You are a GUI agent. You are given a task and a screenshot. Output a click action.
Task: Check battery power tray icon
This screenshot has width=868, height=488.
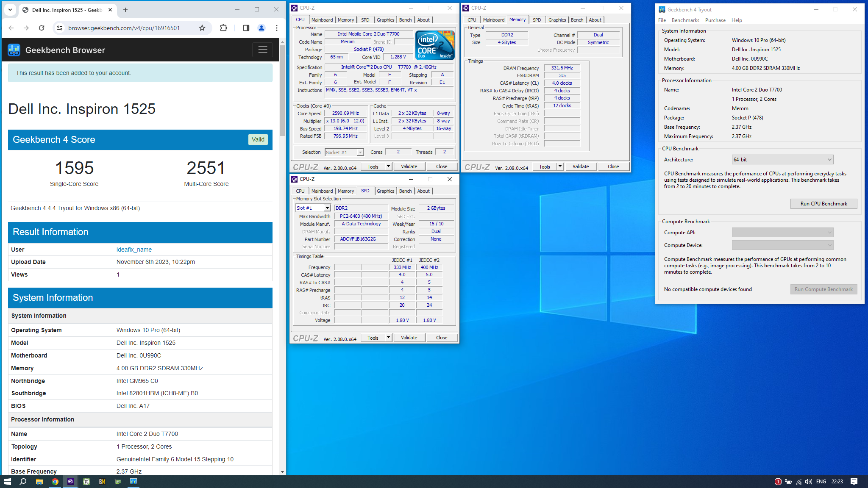click(x=788, y=482)
